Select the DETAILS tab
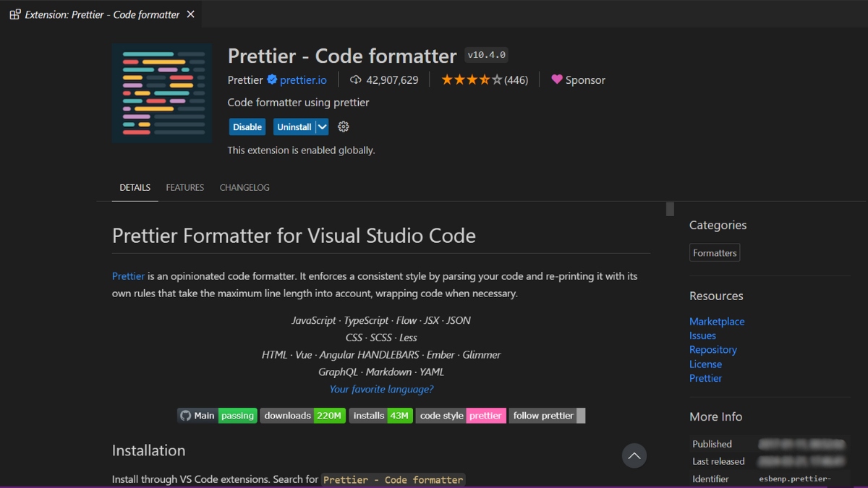Screen dimensions: 868x488 (x=134, y=187)
